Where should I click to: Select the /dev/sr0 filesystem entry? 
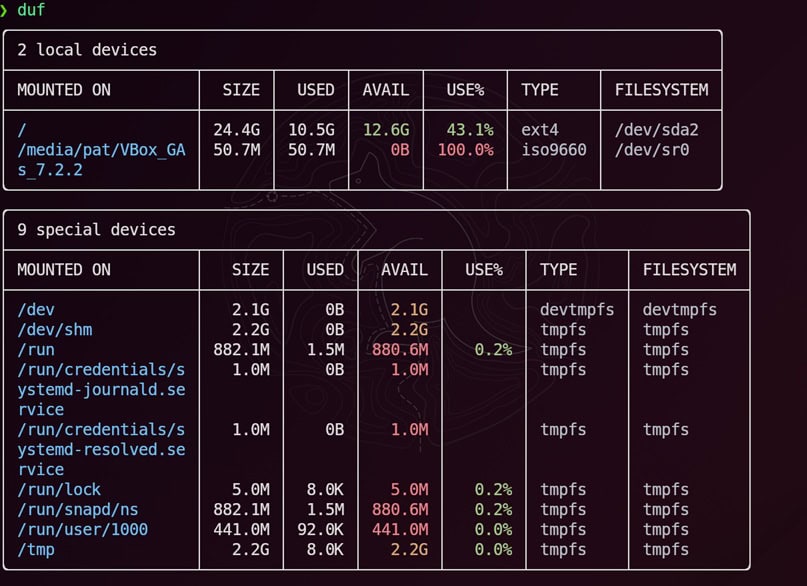(x=652, y=150)
